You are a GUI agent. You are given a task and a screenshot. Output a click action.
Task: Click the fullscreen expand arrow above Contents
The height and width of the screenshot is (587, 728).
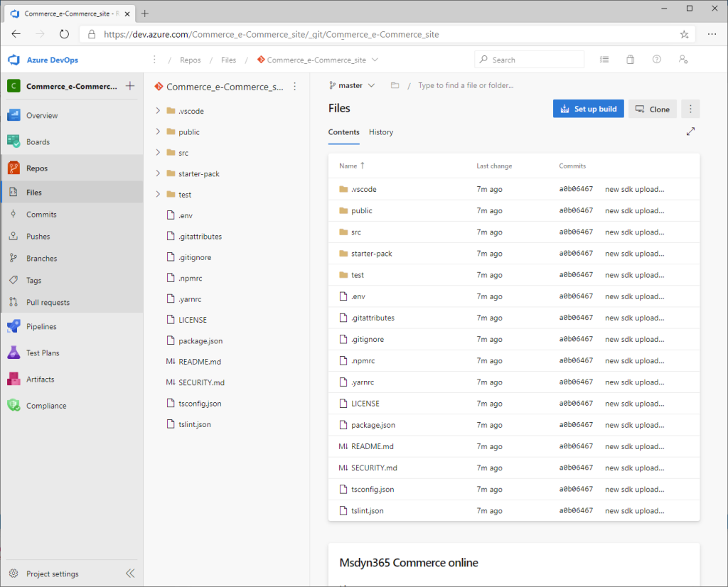(x=690, y=131)
